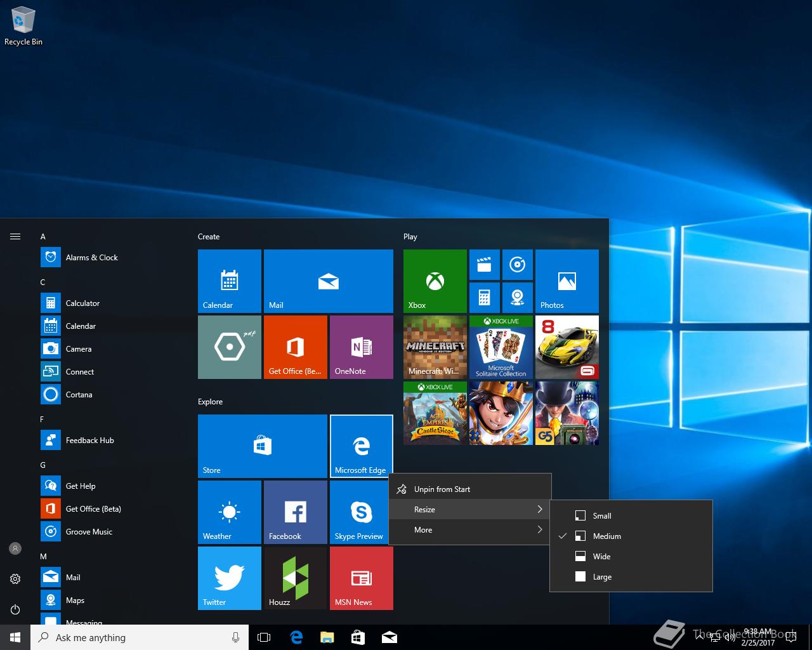Image resolution: width=812 pixels, height=650 pixels.
Task: Open the Houzz tile
Action: 296,578
